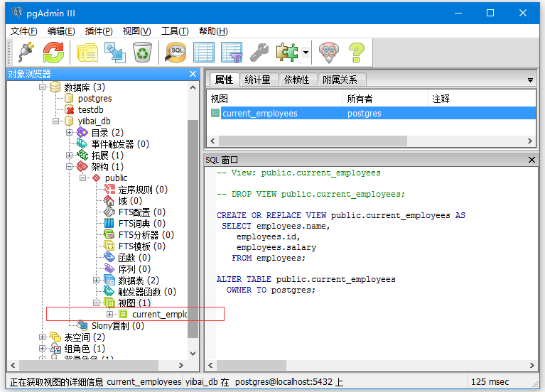Click the view data grid icon
The height and width of the screenshot is (392, 545).
click(x=204, y=53)
